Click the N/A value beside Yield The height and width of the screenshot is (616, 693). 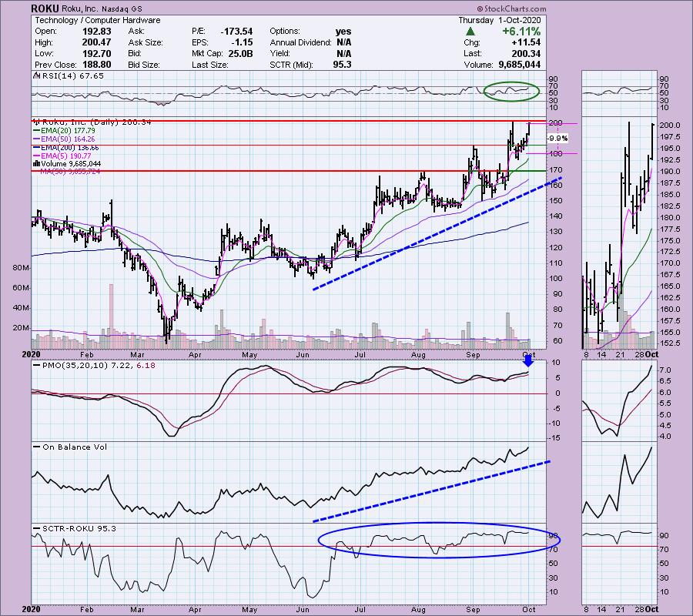coord(344,53)
